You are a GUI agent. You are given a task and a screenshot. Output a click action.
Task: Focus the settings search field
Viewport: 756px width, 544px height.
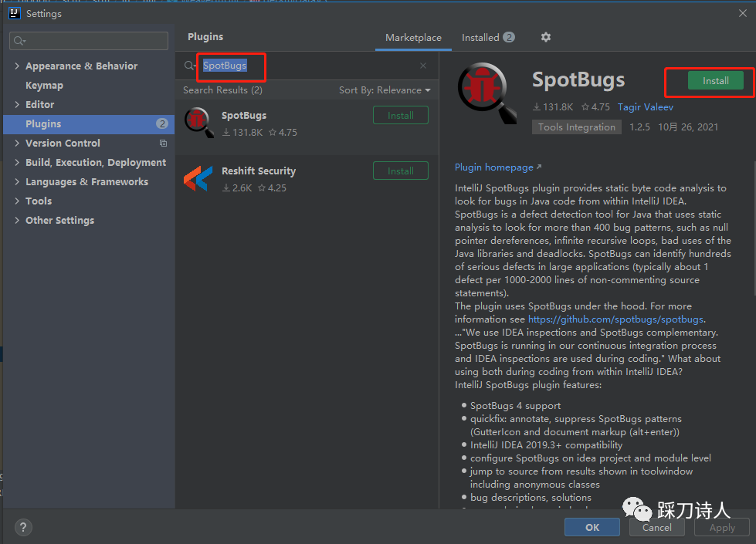tap(89, 41)
